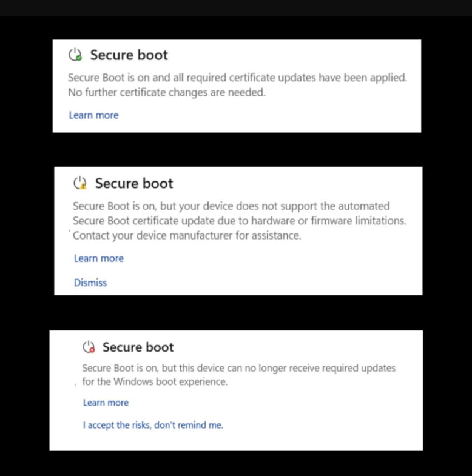Viewport: 472px width, 476px height.
Task: Select the Secure boot heading beside yellow icon
Action: [x=134, y=183]
